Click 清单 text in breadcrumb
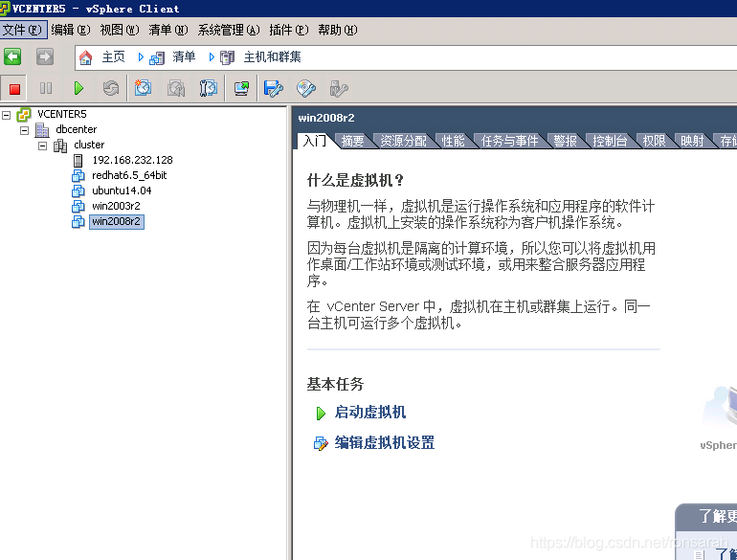This screenshot has width=737, height=560. click(x=184, y=57)
